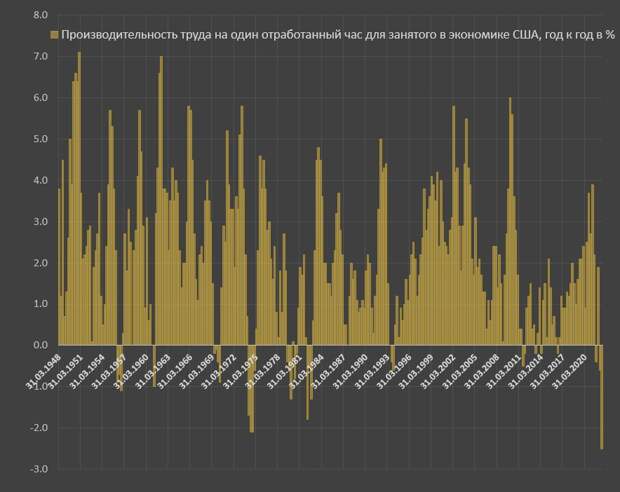Select the 5.0 y-axis tick label
Screen dimensions: 620x492
click(40, 139)
